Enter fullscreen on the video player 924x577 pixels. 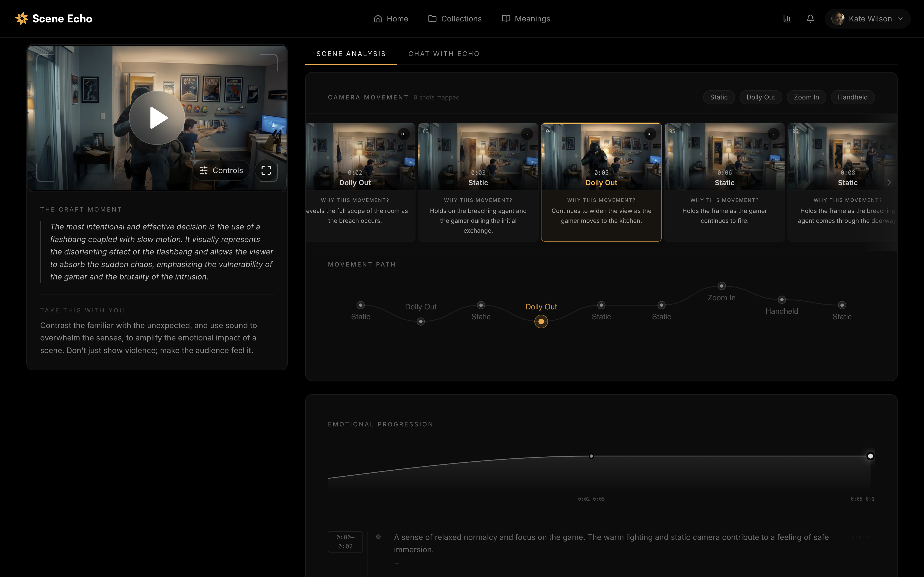pyautogui.click(x=266, y=171)
